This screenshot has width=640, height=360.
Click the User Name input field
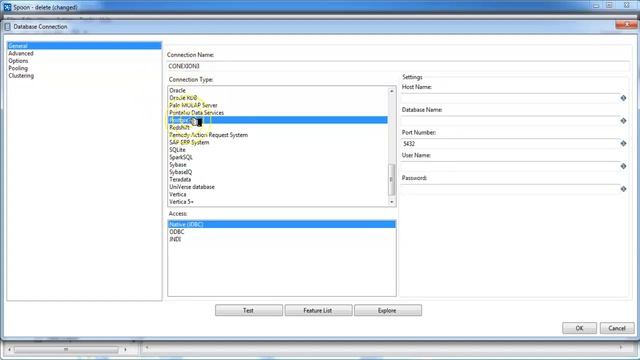510,166
